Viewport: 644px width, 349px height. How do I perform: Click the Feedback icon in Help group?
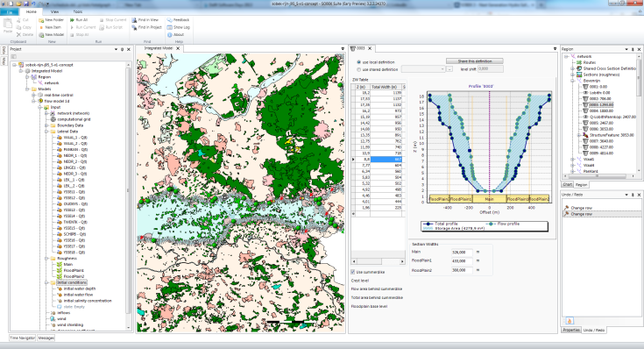(170, 20)
